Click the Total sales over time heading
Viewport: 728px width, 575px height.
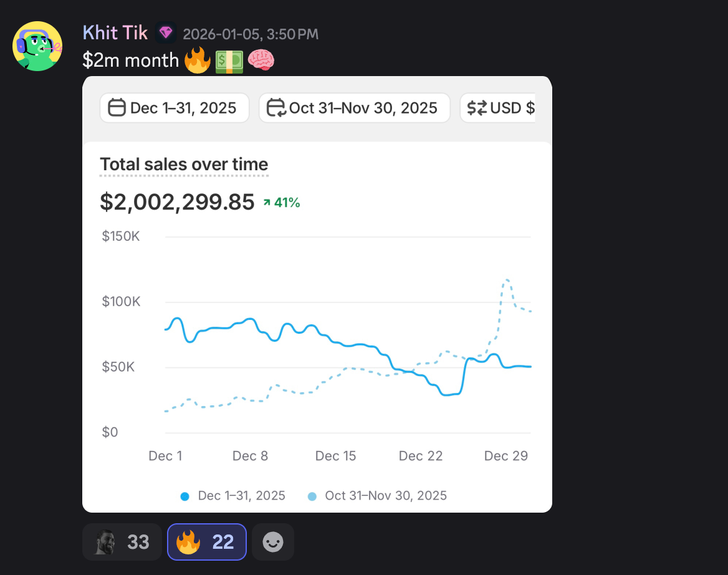click(184, 164)
